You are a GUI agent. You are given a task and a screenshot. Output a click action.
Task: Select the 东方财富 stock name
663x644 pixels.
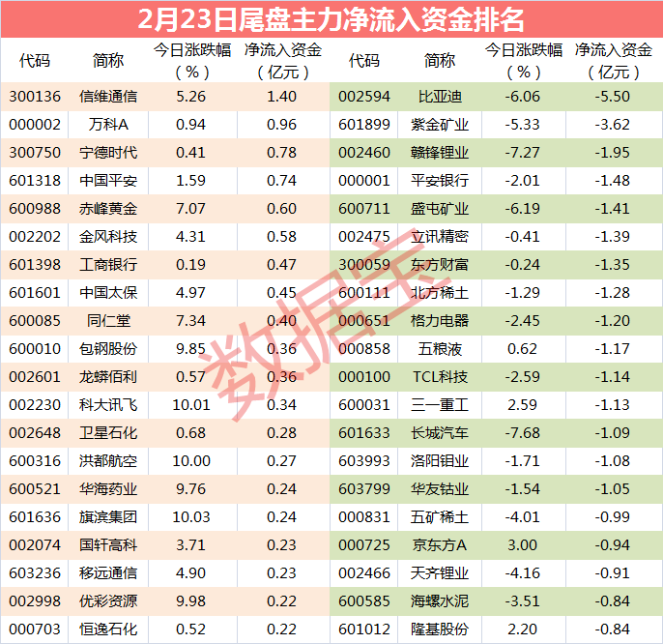(441, 265)
